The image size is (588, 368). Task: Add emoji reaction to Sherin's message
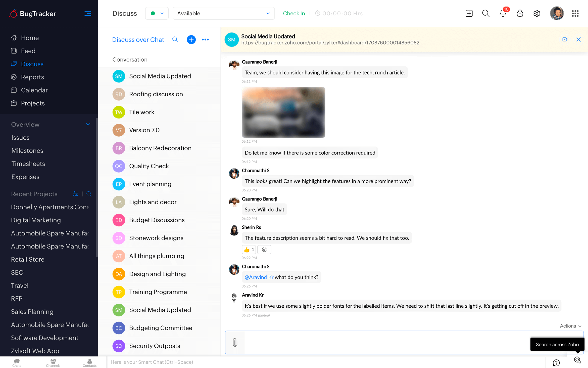click(264, 250)
